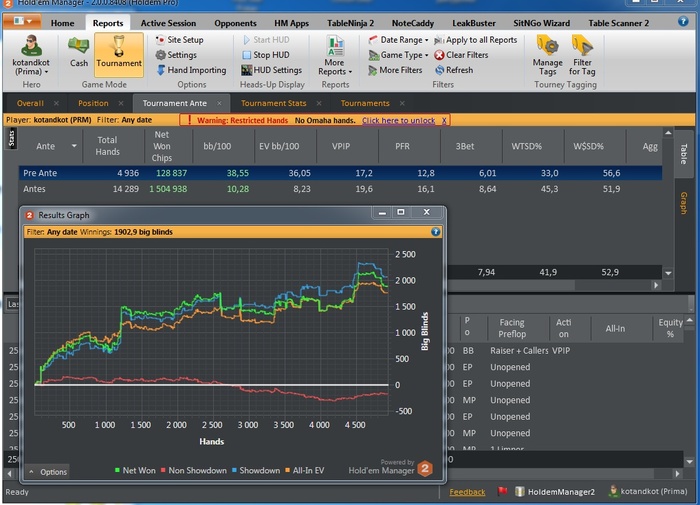Open Site Setup options

[179, 40]
